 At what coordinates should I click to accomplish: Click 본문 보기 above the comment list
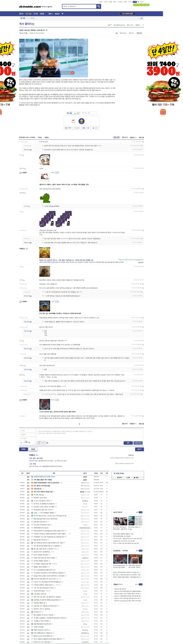pyautogui.click(x=125, y=137)
